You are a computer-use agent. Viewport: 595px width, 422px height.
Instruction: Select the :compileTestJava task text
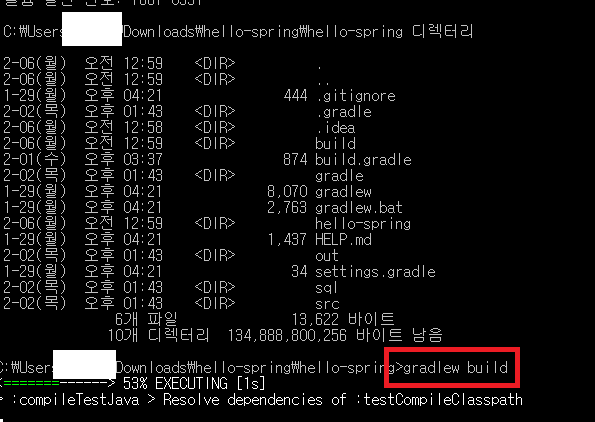pyautogui.click(x=75, y=400)
